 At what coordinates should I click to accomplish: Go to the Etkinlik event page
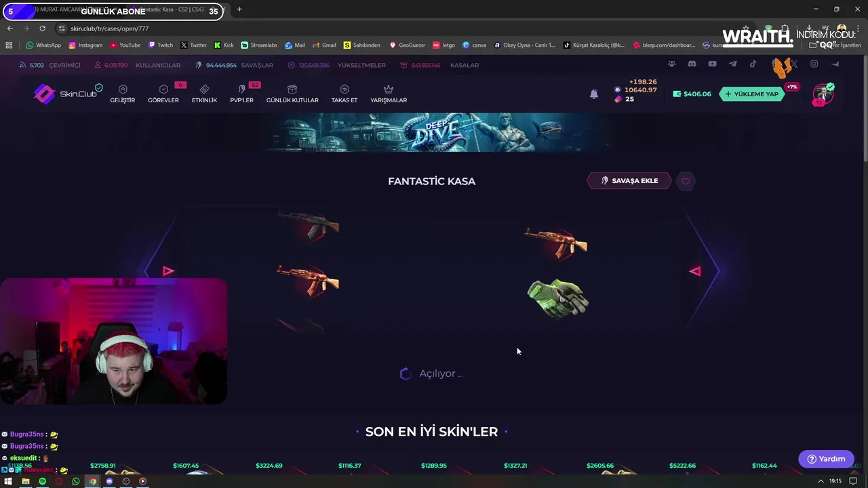[x=204, y=94]
